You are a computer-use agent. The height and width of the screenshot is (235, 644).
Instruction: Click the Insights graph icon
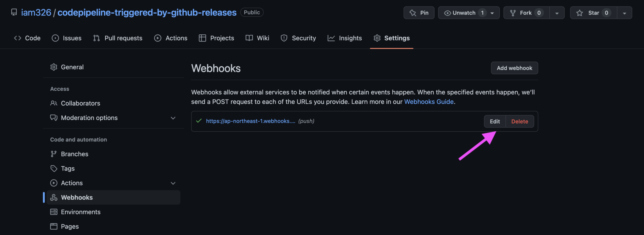coord(331,38)
